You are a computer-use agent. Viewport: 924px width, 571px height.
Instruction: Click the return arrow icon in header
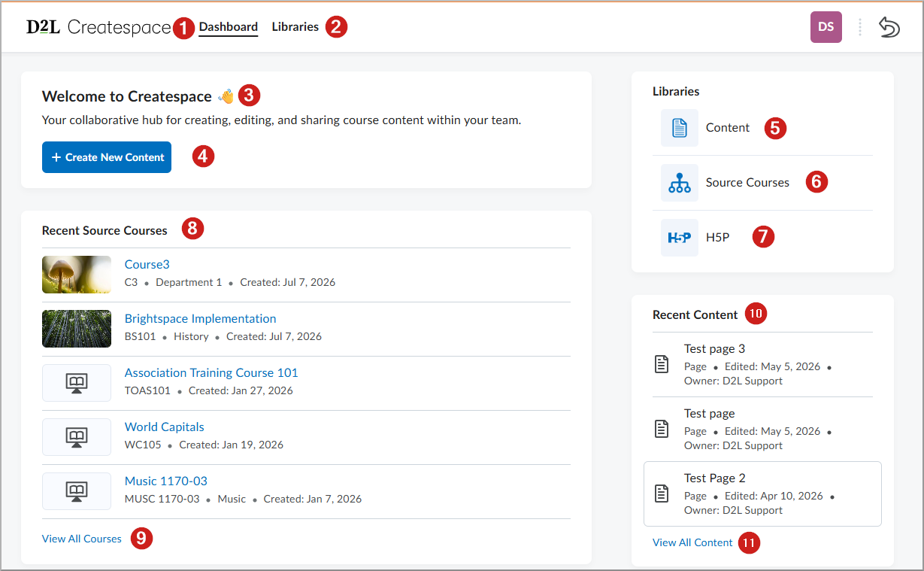[889, 27]
